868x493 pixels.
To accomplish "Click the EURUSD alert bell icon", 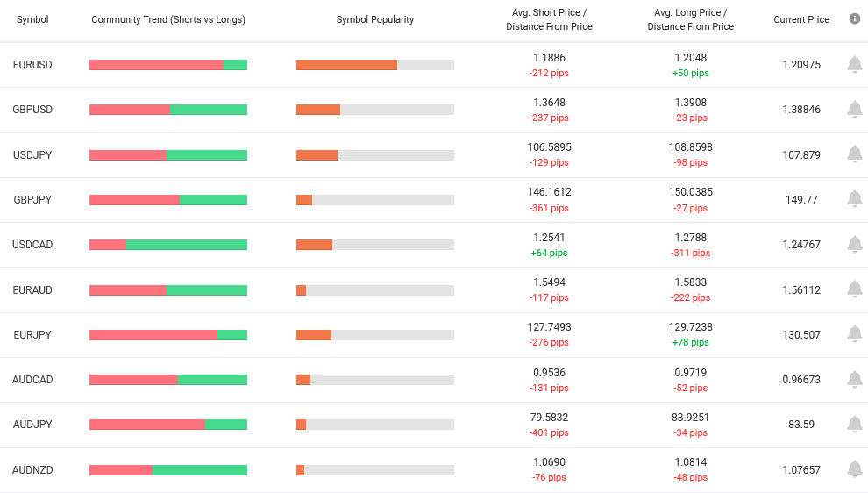I will tap(855, 65).
